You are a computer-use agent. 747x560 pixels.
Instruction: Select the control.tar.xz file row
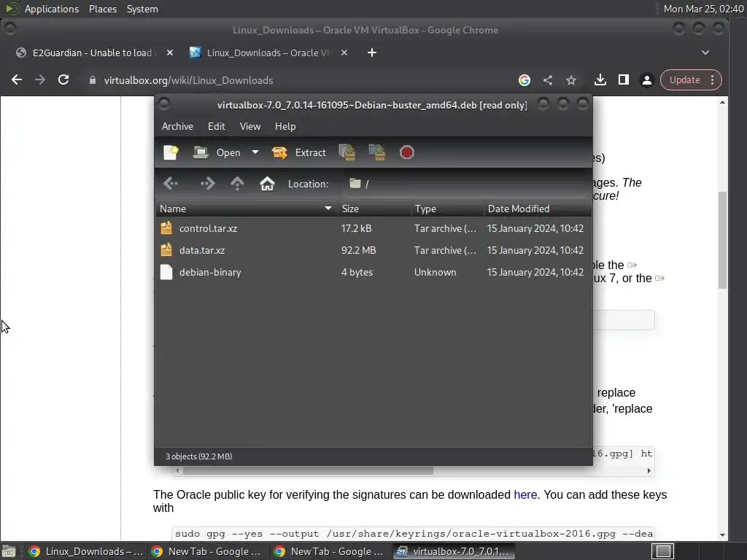(373, 228)
